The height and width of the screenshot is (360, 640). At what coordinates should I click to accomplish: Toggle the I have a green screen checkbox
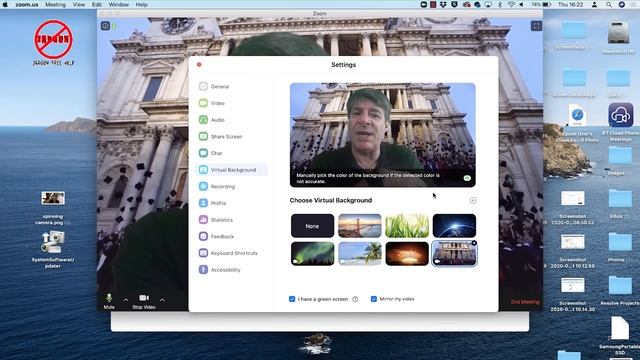292,299
